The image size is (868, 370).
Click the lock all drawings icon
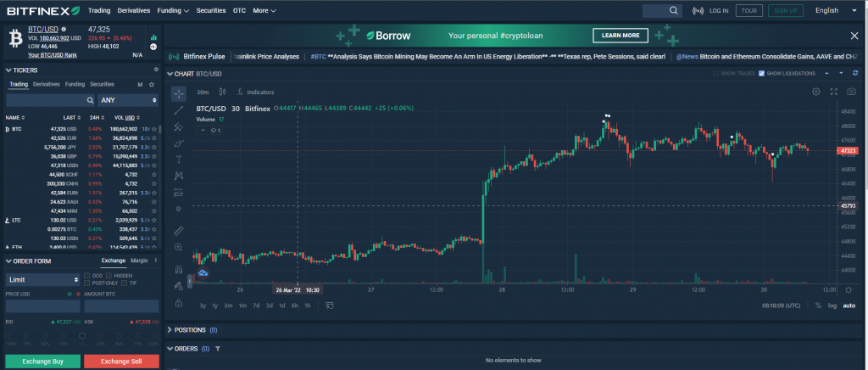pyautogui.click(x=178, y=302)
